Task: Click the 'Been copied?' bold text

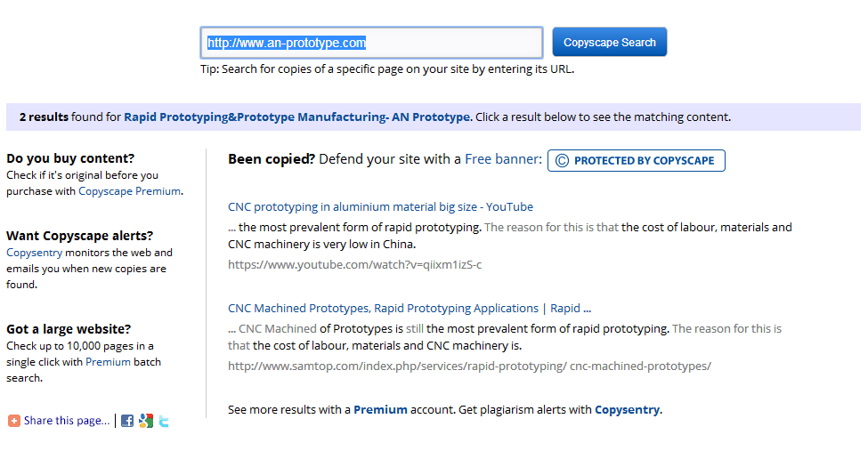Action: pyautogui.click(x=272, y=159)
